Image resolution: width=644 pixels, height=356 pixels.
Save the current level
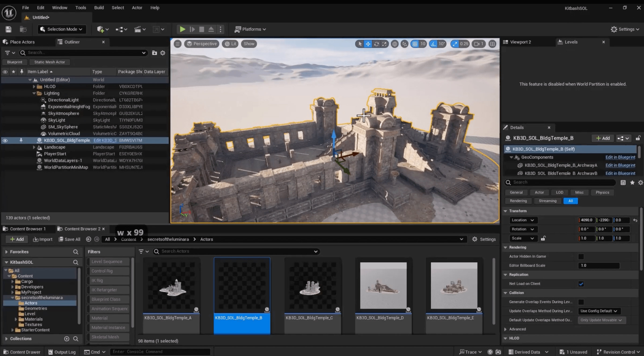pos(8,29)
